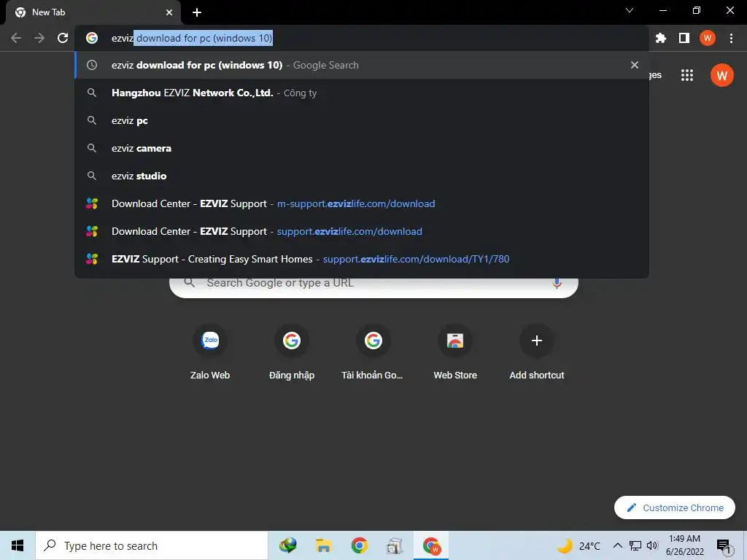Viewport: 747px width, 560px height.
Task: Open the tab search chevron
Action: [630, 10]
